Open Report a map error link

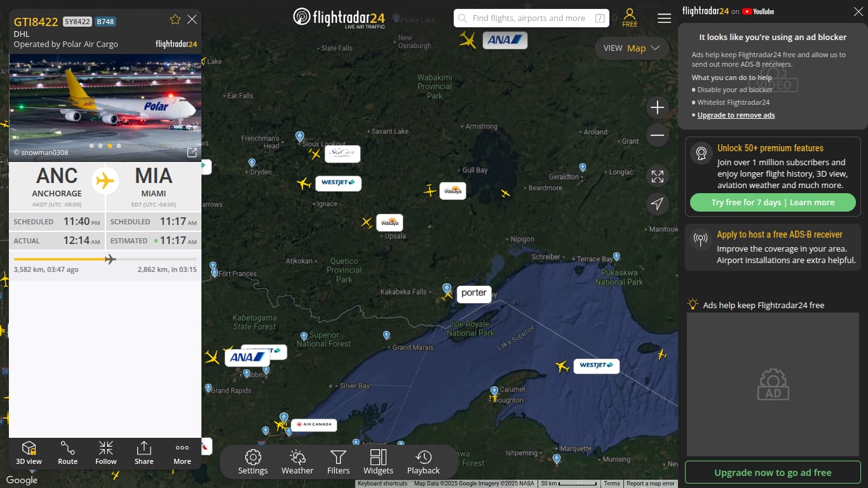click(x=651, y=484)
